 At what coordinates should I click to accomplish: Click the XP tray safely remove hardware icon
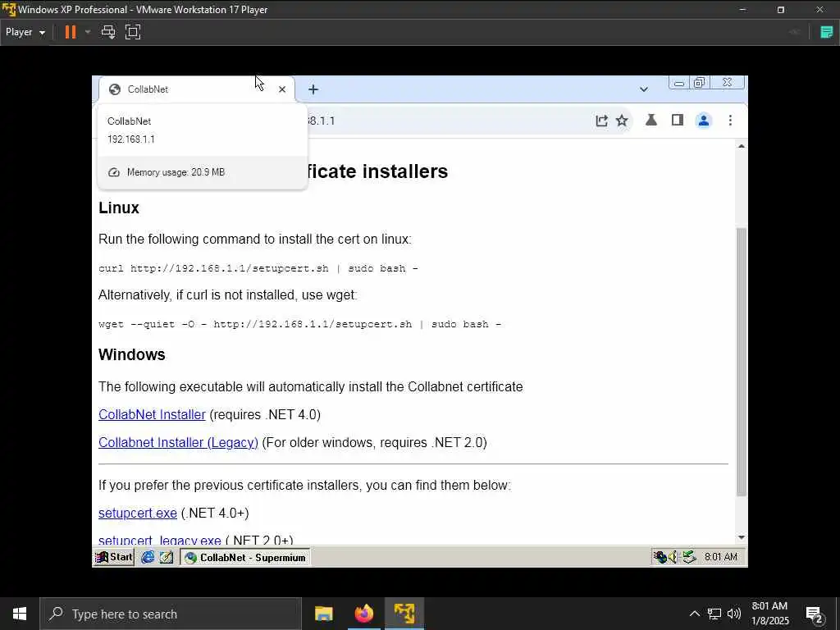(689, 557)
